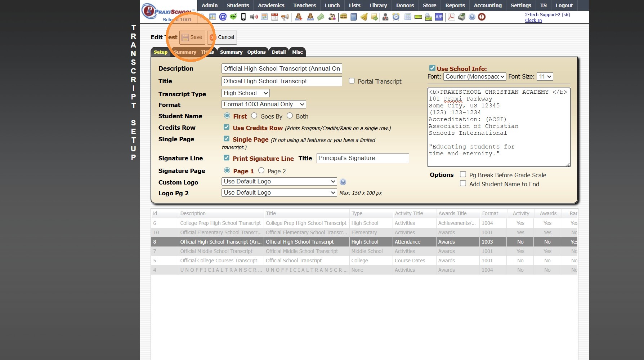Cancel the transcript edit

(222, 37)
